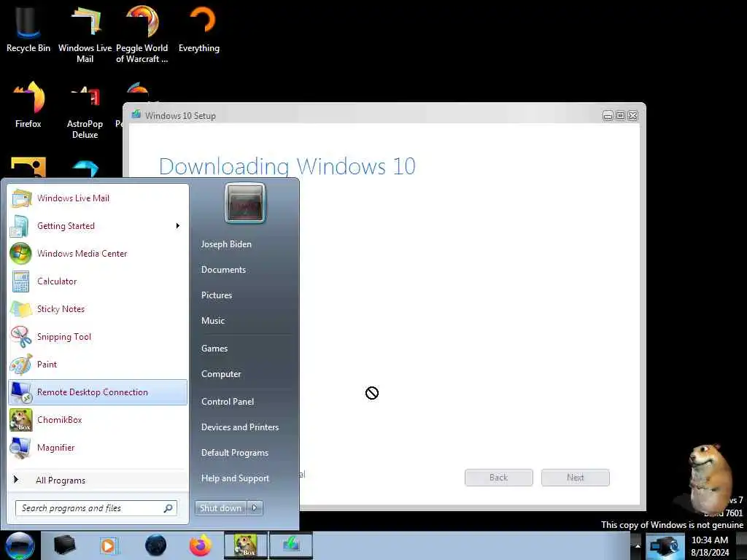Screen dimensions: 747x560
Task: Click the Calculator icon in Start menu
Action: pyautogui.click(x=21, y=281)
